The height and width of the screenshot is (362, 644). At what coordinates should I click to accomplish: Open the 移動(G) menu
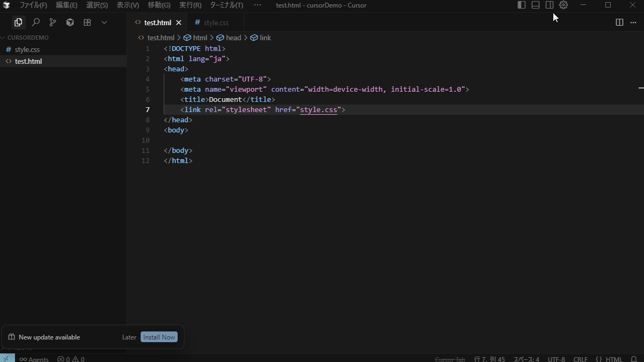(159, 5)
